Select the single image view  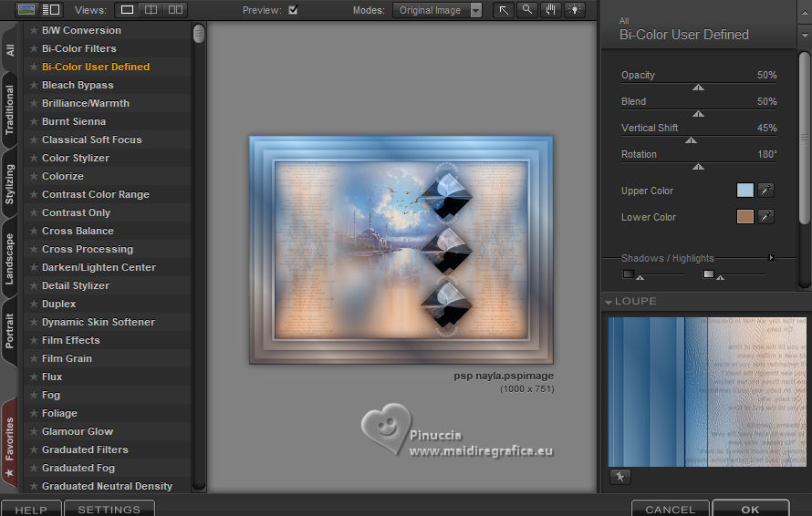coord(127,10)
